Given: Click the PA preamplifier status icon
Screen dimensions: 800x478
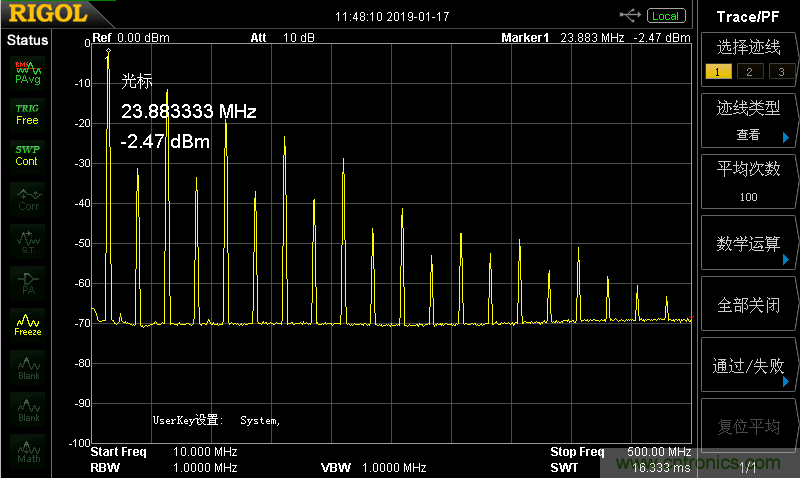Looking at the screenshot, I should (27, 282).
